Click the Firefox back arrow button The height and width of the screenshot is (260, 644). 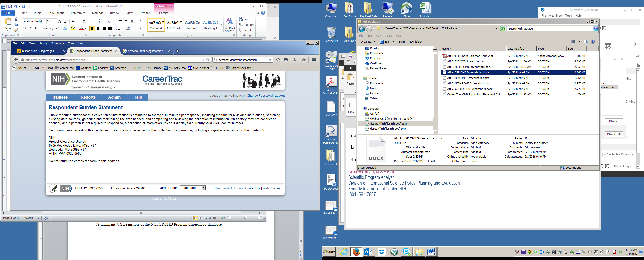tap(16, 60)
